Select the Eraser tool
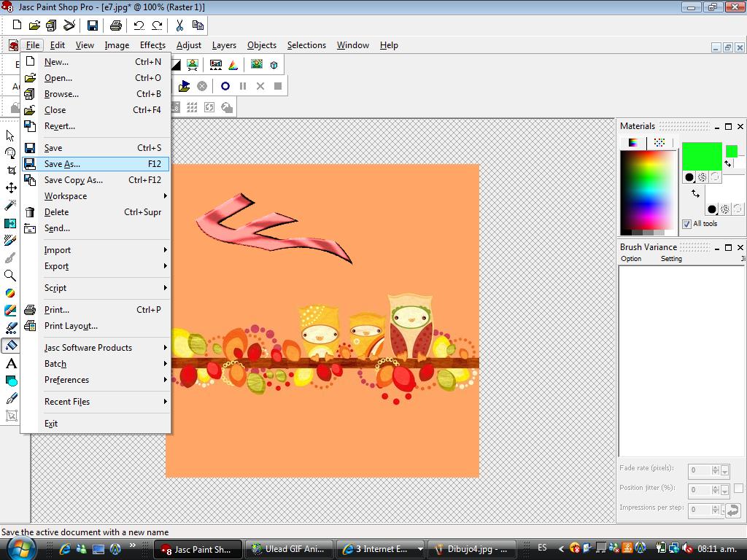747x560 pixels. (x=10, y=311)
